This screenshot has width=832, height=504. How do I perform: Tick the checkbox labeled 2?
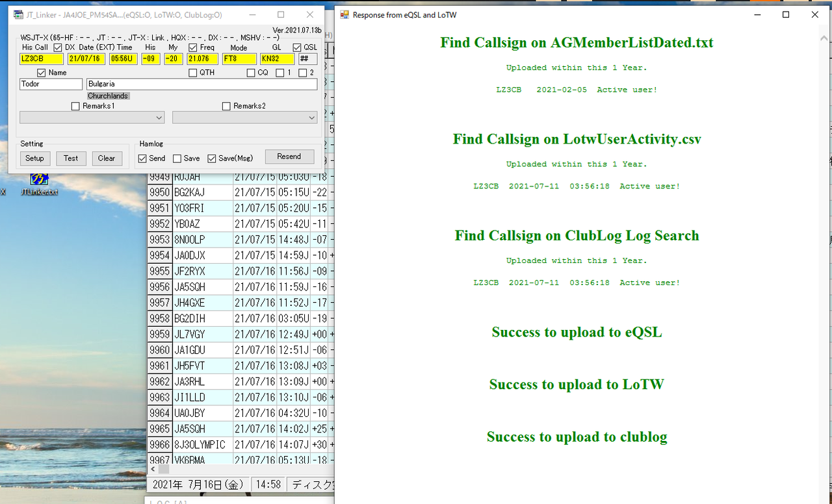tap(302, 73)
